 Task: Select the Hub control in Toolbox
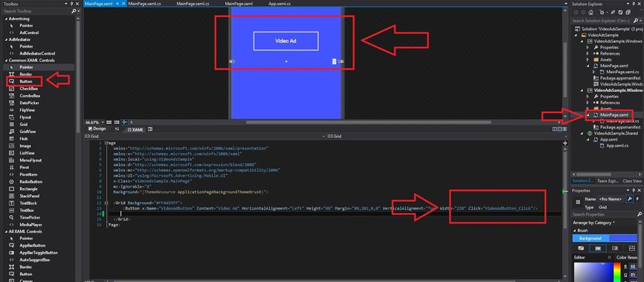coord(23,138)
